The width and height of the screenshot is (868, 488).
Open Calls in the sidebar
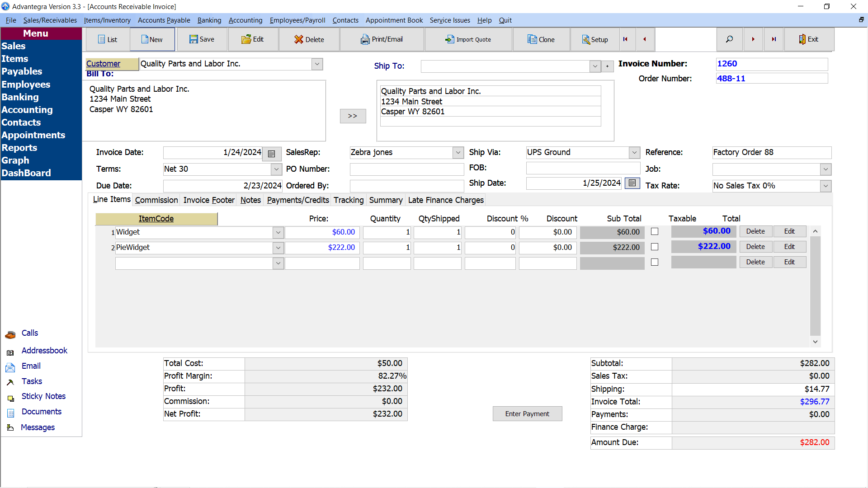(30, 333)
